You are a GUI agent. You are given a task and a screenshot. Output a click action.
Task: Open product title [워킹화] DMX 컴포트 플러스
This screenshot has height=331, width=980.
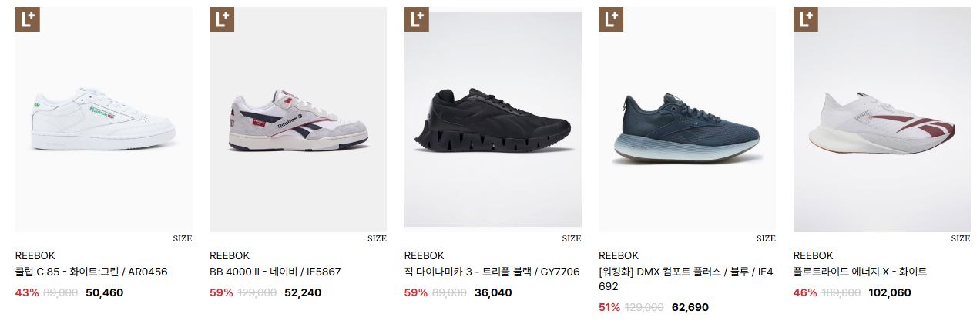tap(686, 279)
